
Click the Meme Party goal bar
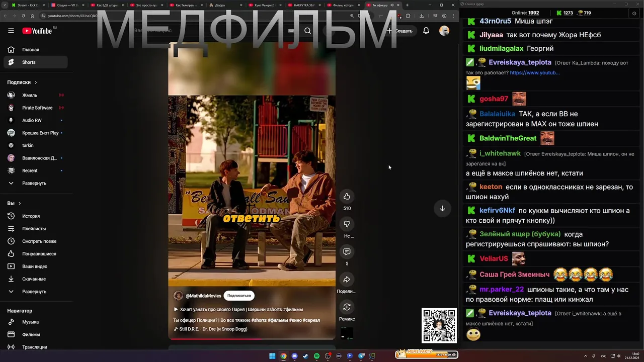click(426, 354)
